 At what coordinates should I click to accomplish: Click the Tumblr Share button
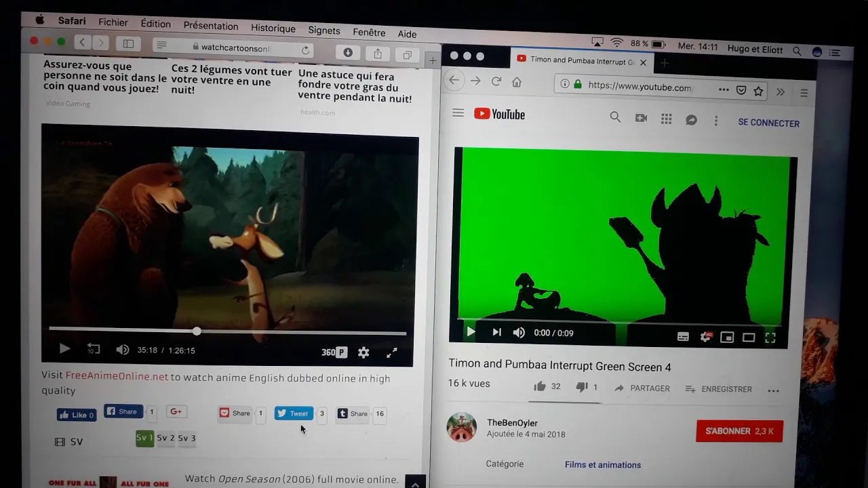point(353,413)
